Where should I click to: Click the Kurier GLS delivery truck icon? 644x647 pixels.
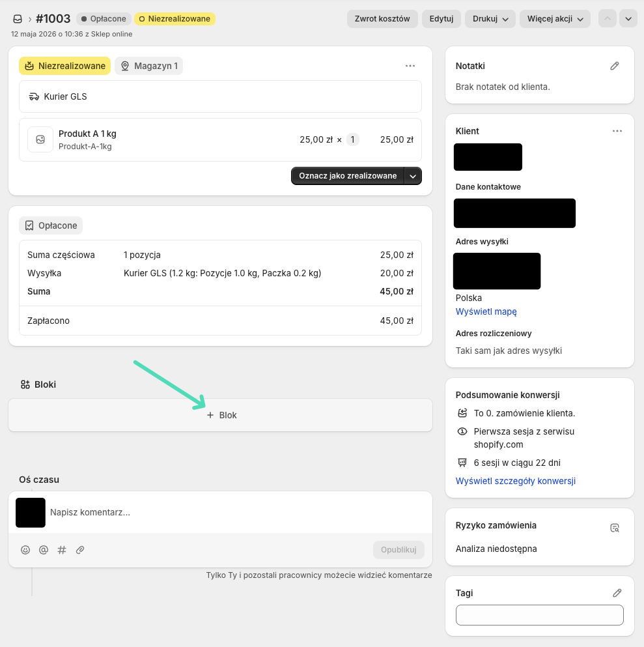34,96
